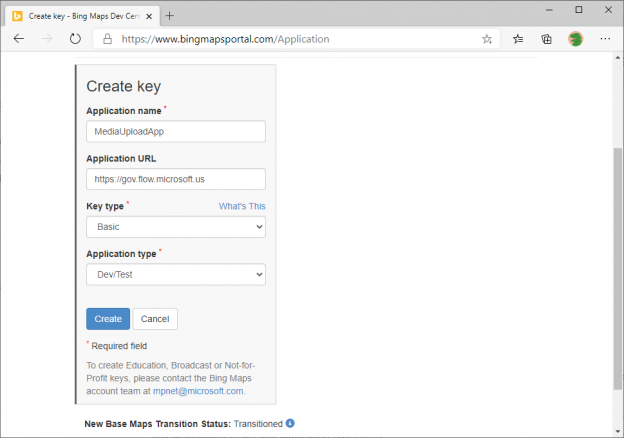Click into the Application URL field

click(175, 179)
